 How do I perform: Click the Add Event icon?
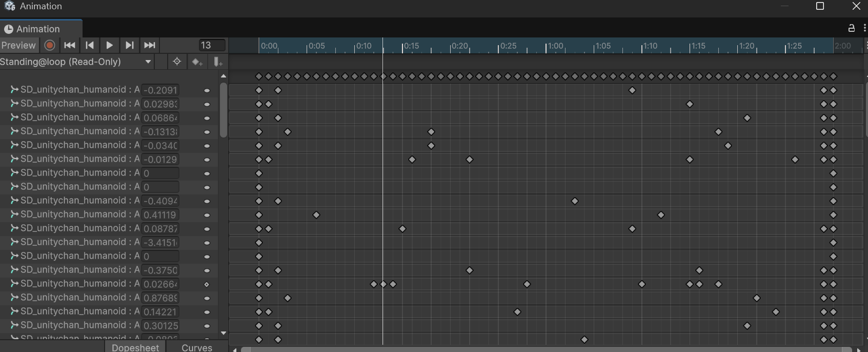pos(218,62)
